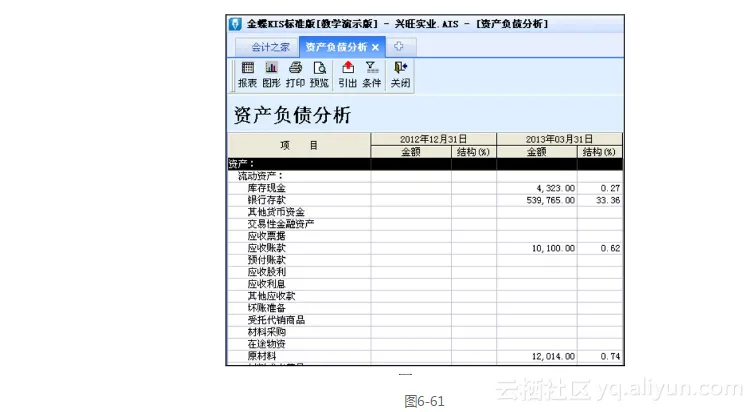The width and height of the screenshot is (754, 412).
Task: Click the 金额 header under 2012年12月31日
Action: point(411,152)
